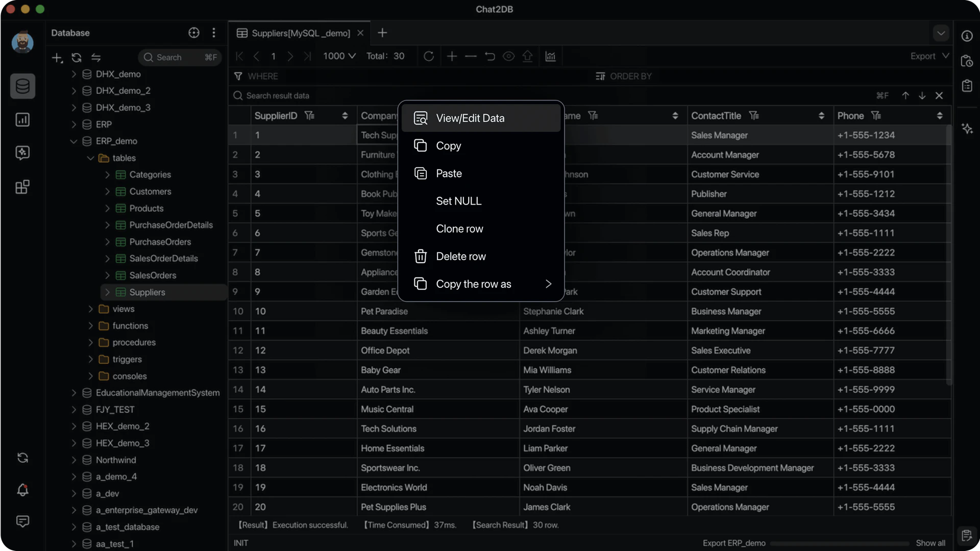Collapse the ERP_demo database tree node
Screen dimensions: 980x551
tap(73, 141)
